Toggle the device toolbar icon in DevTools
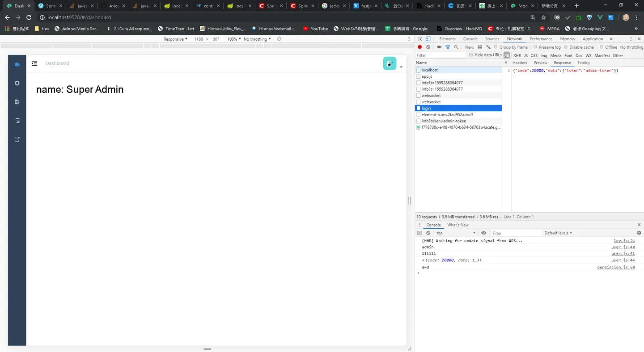Viewport: 644px width, 352px height. [x=428, y=39]
